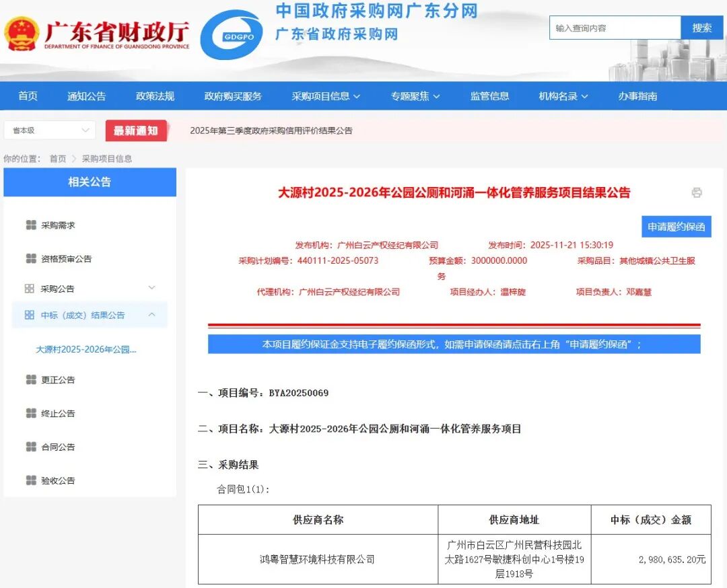Click 首页 in the breadcrumb
The width and height of the screenshot is (727, 588).
pyautogui.click(x=58, y=159)
